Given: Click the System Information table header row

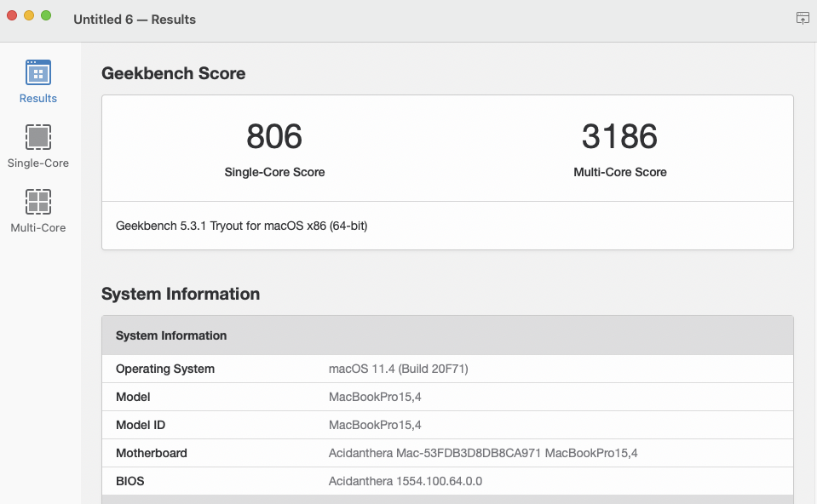Looking at the screenshot, I should (447, 335).
